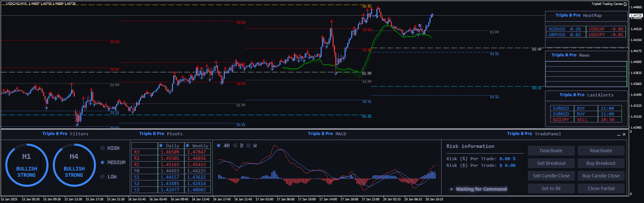This screenshot has width=644, height=203.
Task: Click the Set to BE button
Action: 551,188
